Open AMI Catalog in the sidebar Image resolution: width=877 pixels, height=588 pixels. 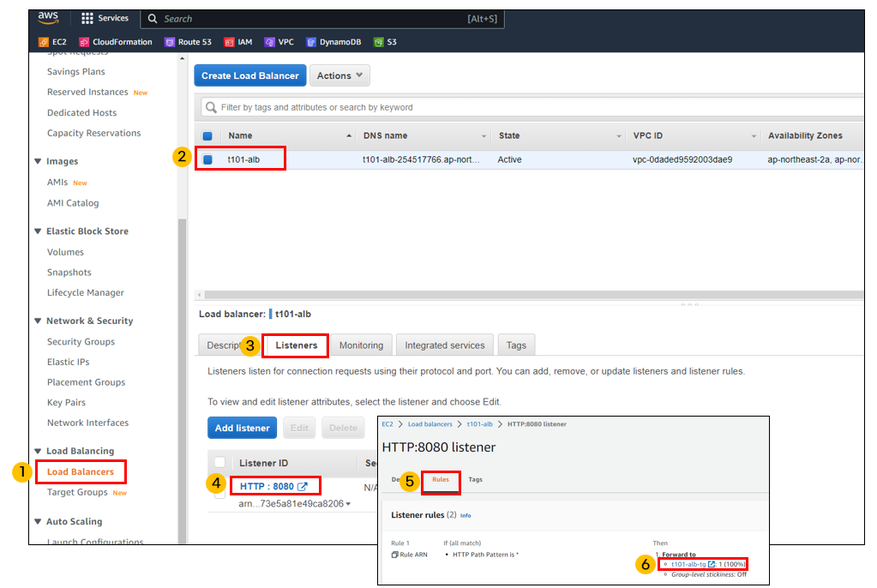click(x=73, y=203)
